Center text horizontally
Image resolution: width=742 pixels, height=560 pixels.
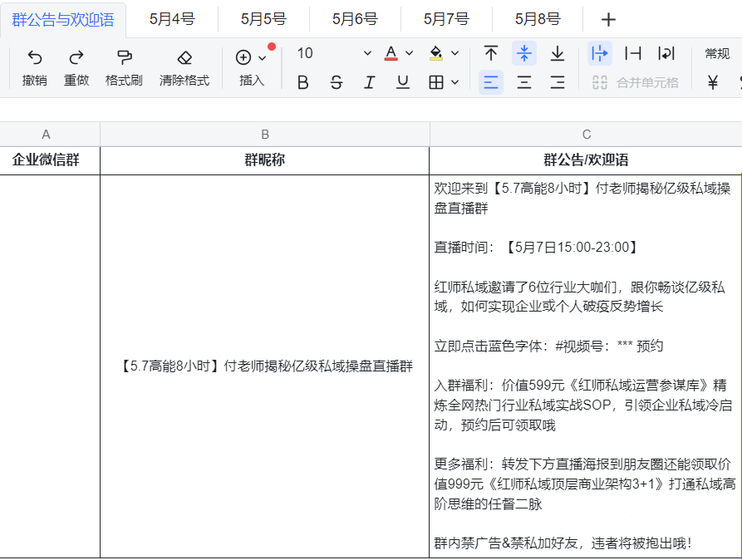[523, 83]
